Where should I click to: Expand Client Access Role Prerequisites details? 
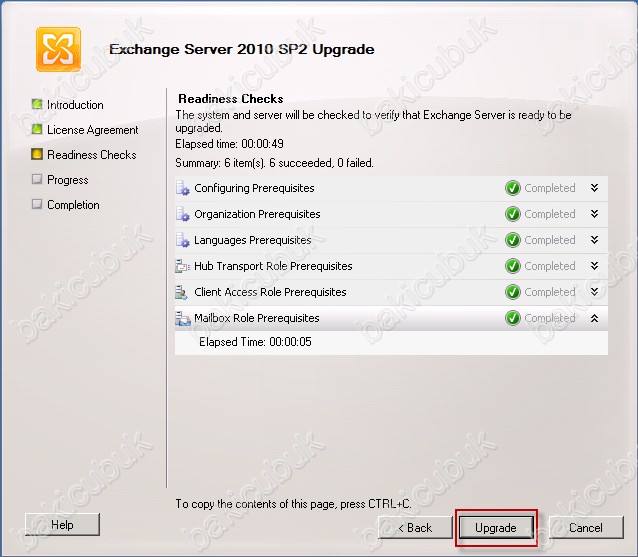click(594, 292)
